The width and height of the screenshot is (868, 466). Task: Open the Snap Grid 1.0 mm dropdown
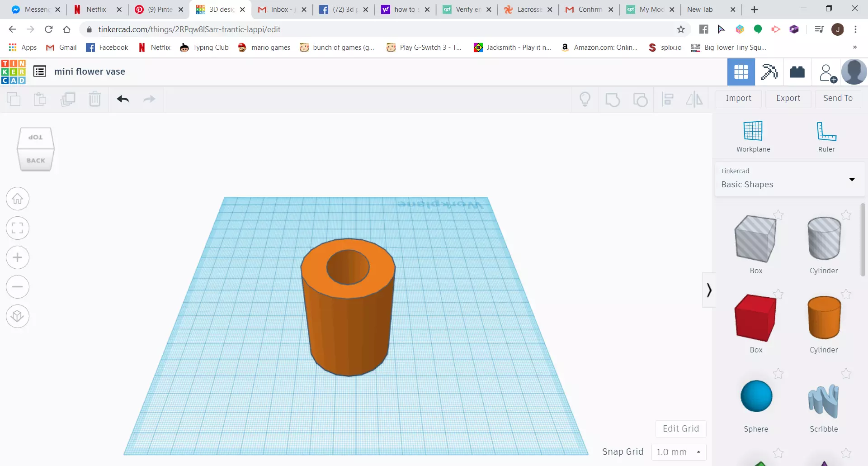coord(679,452)
